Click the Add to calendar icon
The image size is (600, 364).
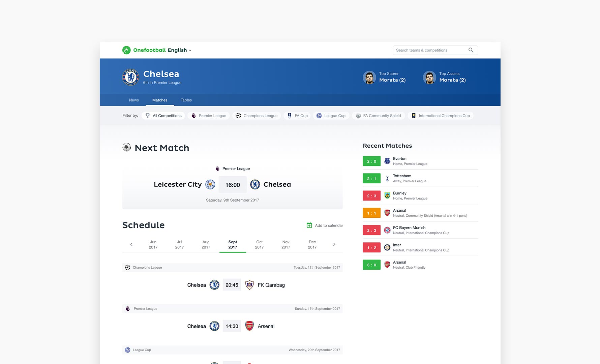[309, 225]
